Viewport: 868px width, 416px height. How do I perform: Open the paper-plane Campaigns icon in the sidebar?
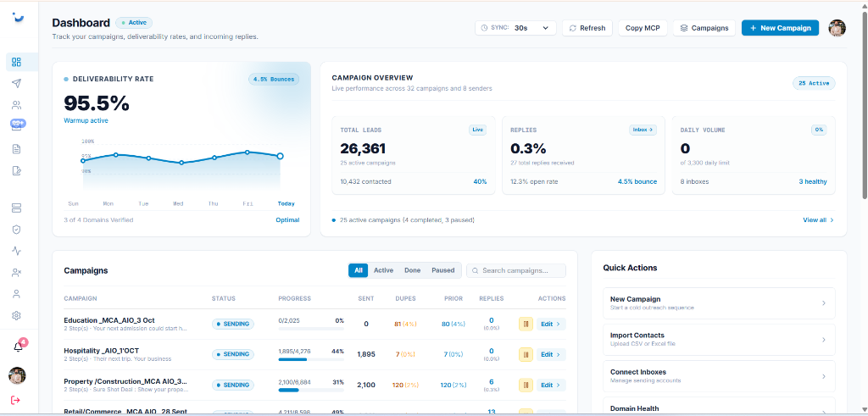(x=17, y=84)
